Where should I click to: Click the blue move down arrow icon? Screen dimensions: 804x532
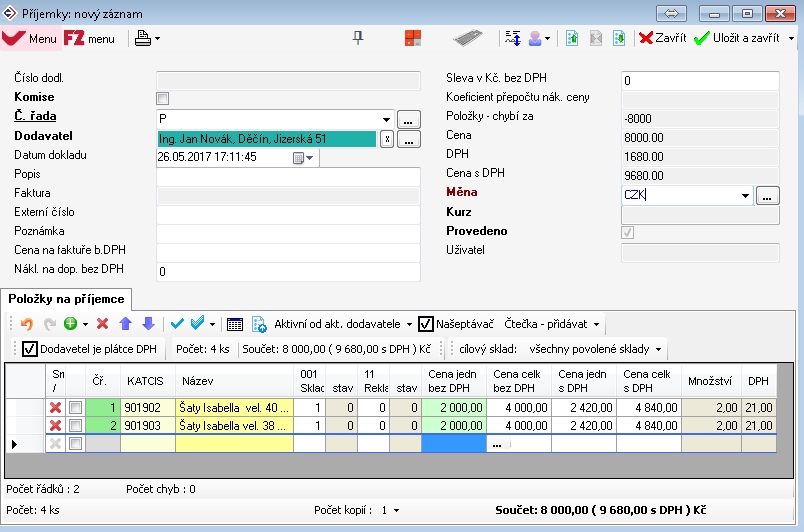click(148, 323)
